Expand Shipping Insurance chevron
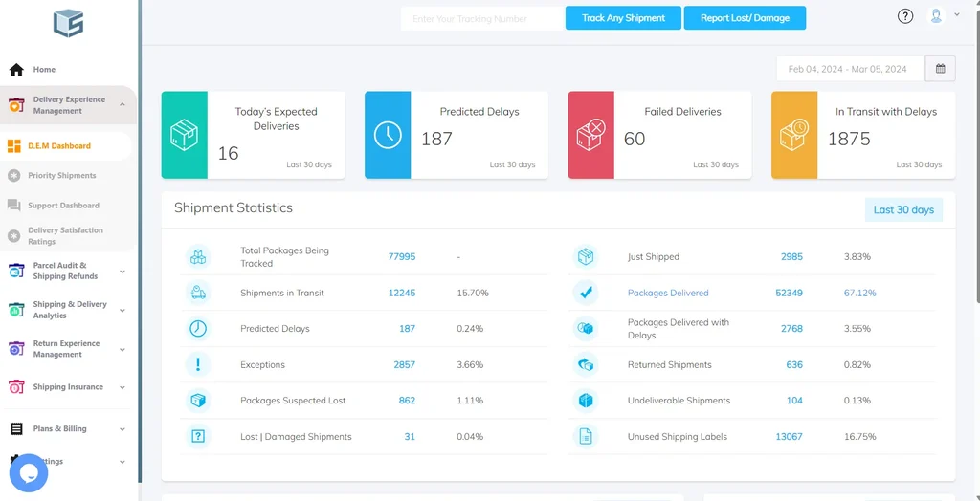 click(x=122, y=388)
